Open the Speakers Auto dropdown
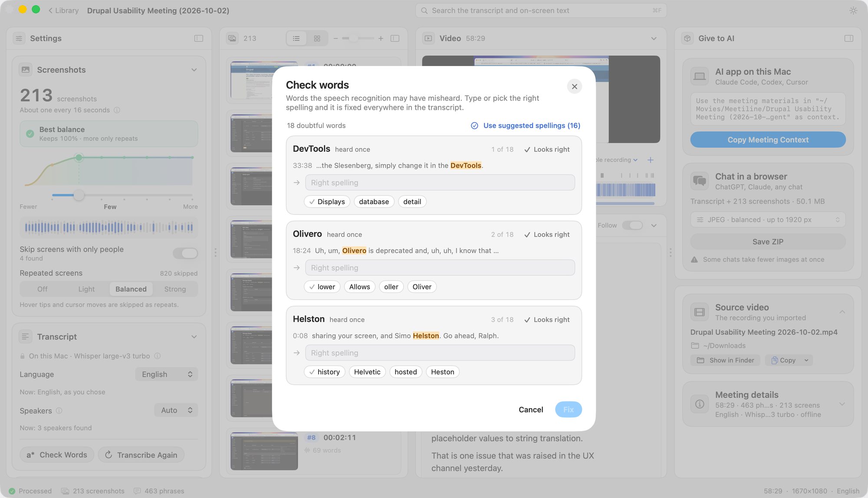The height and width of the screenshot is (498, 868). coord(176,410)
